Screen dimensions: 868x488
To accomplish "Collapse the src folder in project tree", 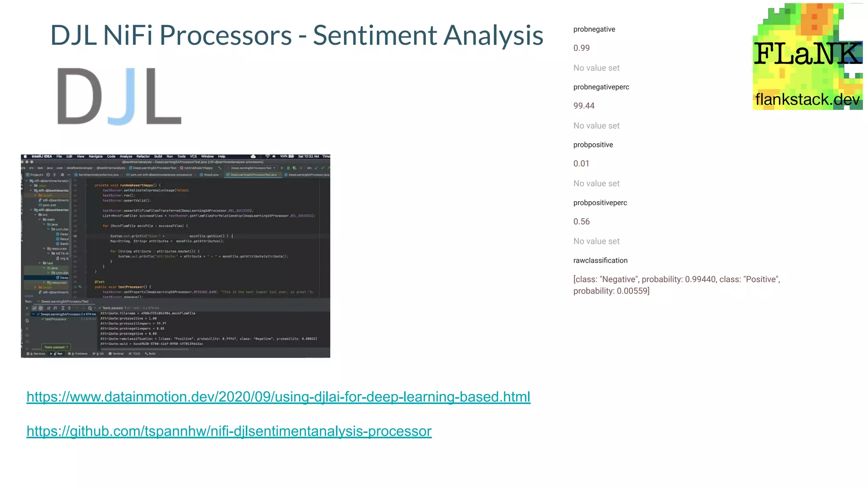I will pos(35,215).
